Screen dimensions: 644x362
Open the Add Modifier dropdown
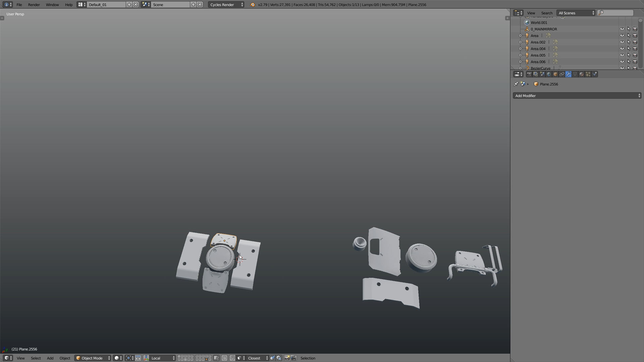(x=577, y=96)
